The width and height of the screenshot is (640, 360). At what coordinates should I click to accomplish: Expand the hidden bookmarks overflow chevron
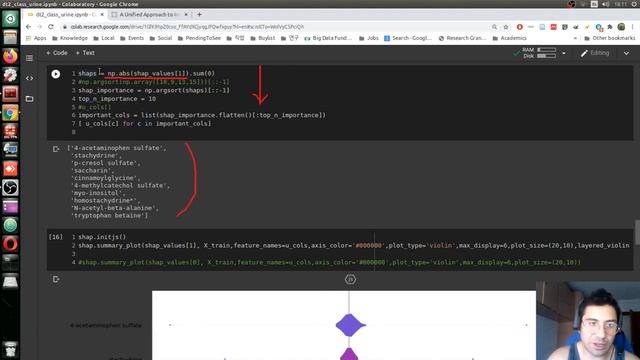[575, 38]
